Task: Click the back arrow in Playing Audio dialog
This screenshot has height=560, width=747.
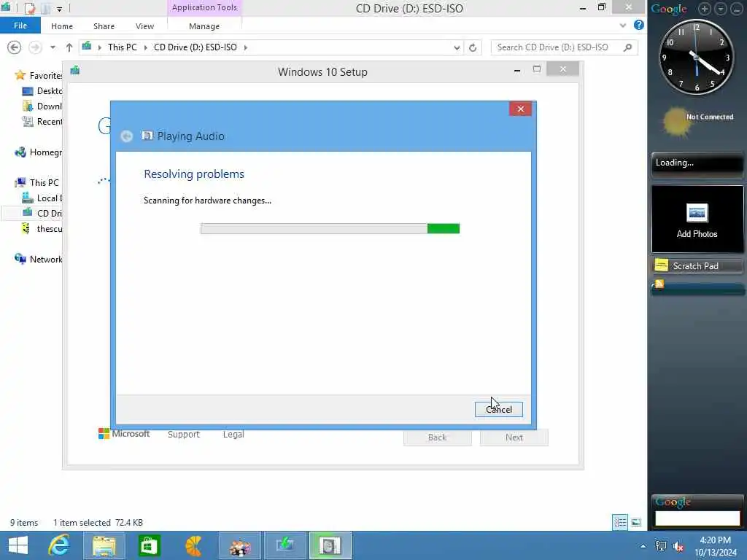Action: 126,136
